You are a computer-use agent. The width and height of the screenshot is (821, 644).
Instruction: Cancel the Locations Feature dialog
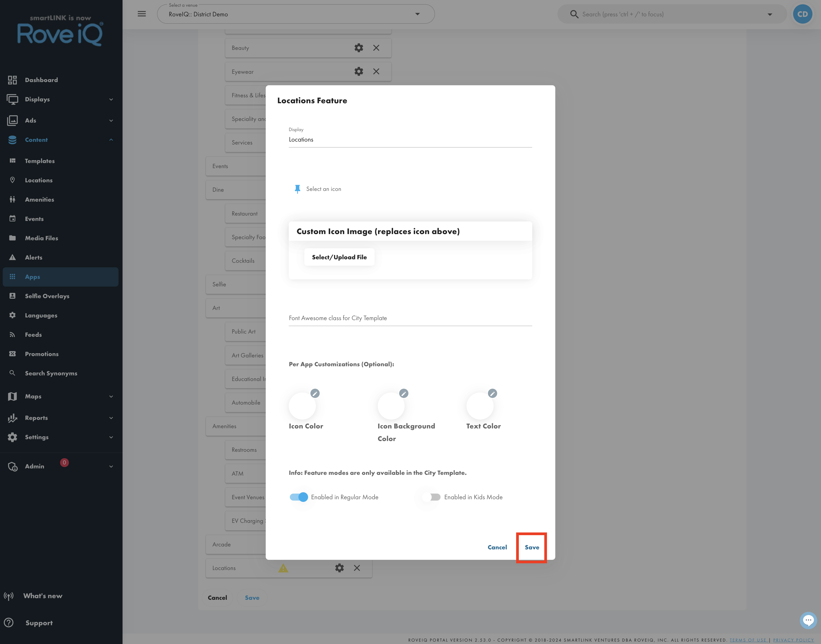[x=497, y=547]
